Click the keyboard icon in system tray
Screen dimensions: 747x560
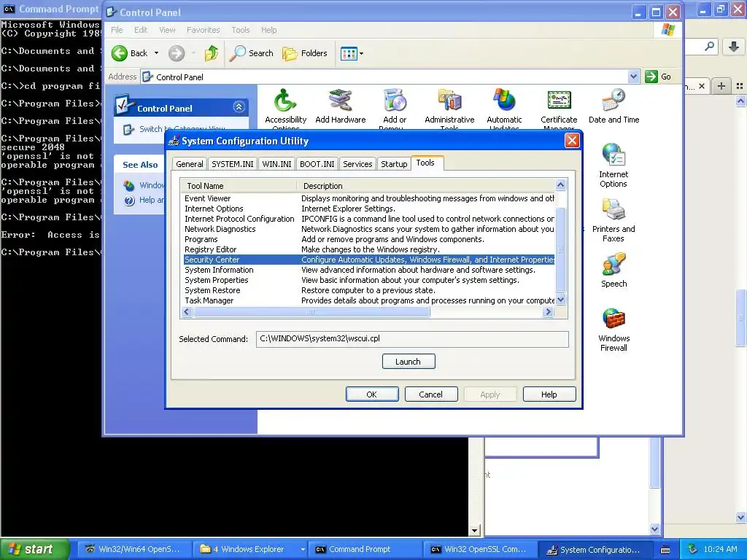tap(665, 550)
